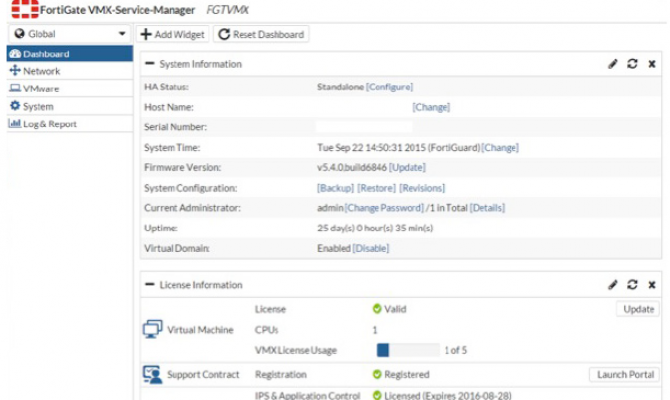Screen dimensions: 670x400
Task: Refresh the License Information widget
Action: click(x=632, y=285)
